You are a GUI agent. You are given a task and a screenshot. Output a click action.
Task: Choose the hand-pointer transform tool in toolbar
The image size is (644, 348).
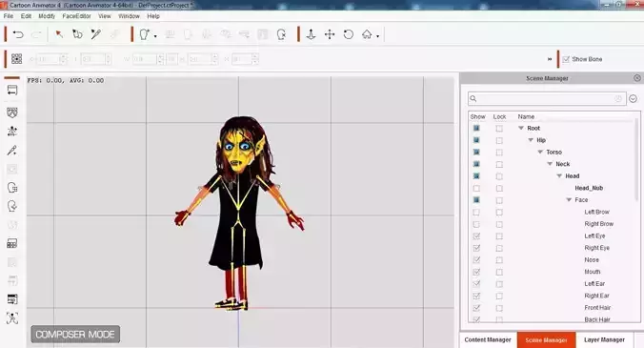[77, 34]
